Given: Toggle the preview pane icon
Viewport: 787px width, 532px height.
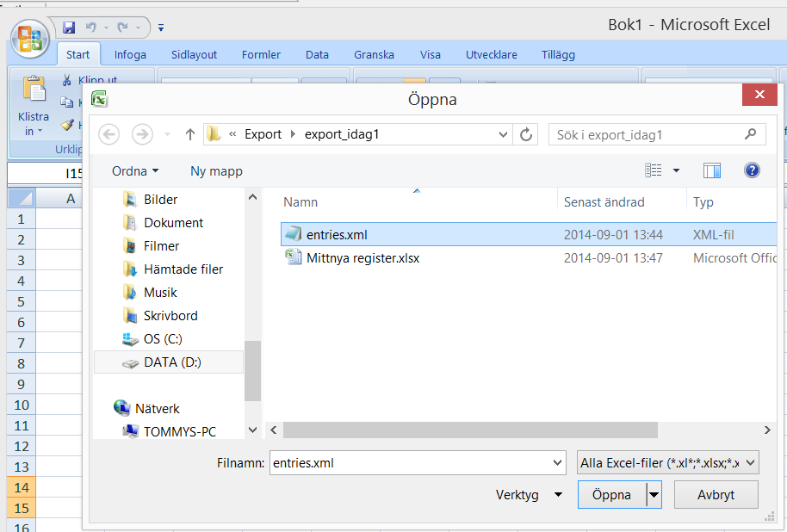Looking at the screenshot, I should 712,170.
